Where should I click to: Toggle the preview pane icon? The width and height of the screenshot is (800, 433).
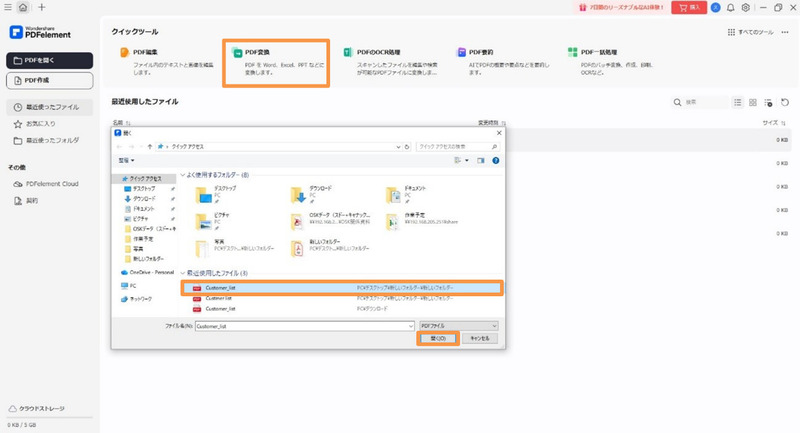[x=481, y=161]
